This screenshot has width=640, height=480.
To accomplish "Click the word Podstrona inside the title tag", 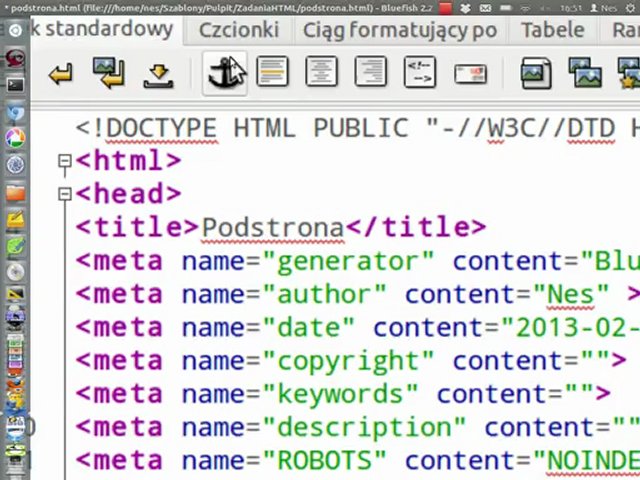I will [273, 227].
